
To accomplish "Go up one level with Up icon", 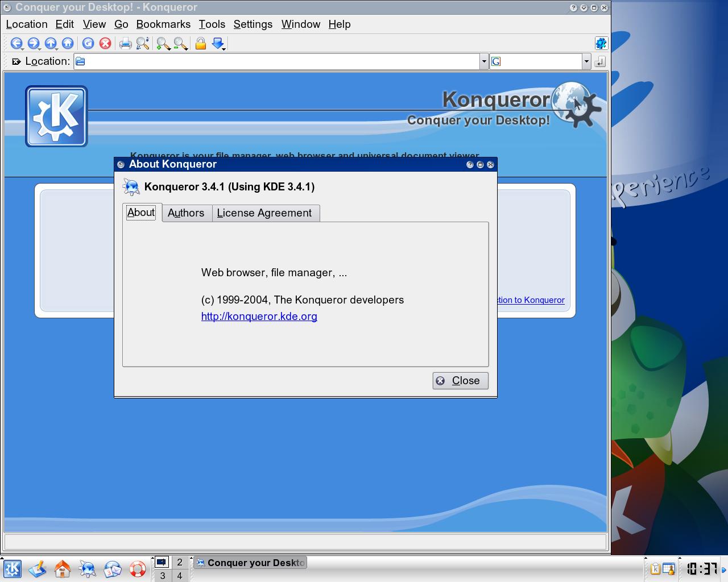I will click(51, 43).
